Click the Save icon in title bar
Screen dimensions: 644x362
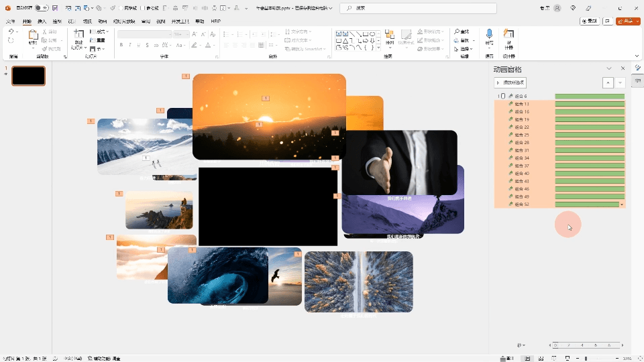pos(54,8)
